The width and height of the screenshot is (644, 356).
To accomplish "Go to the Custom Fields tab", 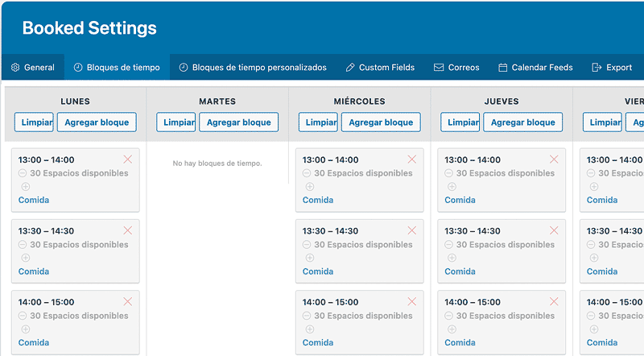I will point(380,68).
